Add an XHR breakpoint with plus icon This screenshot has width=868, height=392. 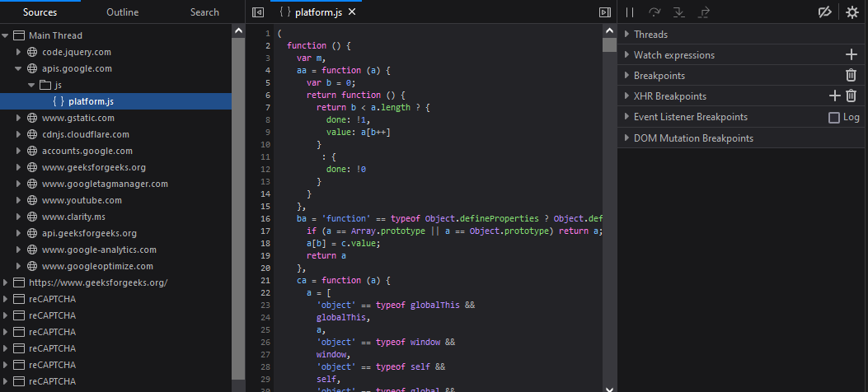pos(834,96)
